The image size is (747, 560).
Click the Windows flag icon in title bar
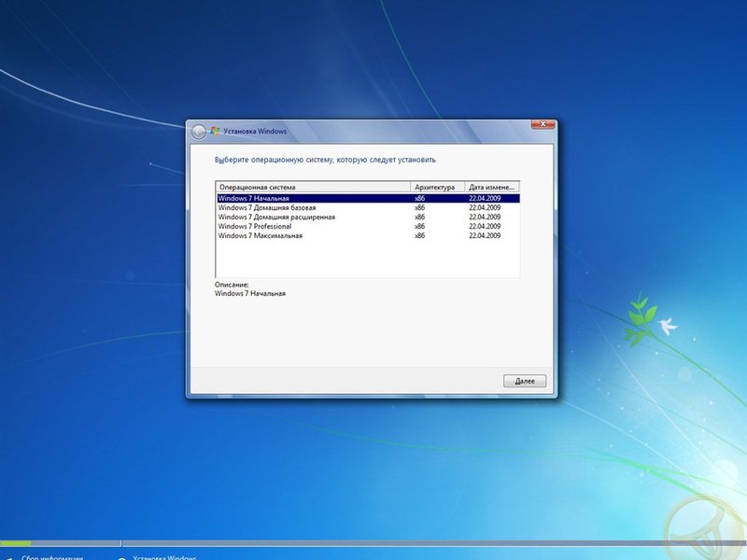pyautogui.click(x=215, y=131)
